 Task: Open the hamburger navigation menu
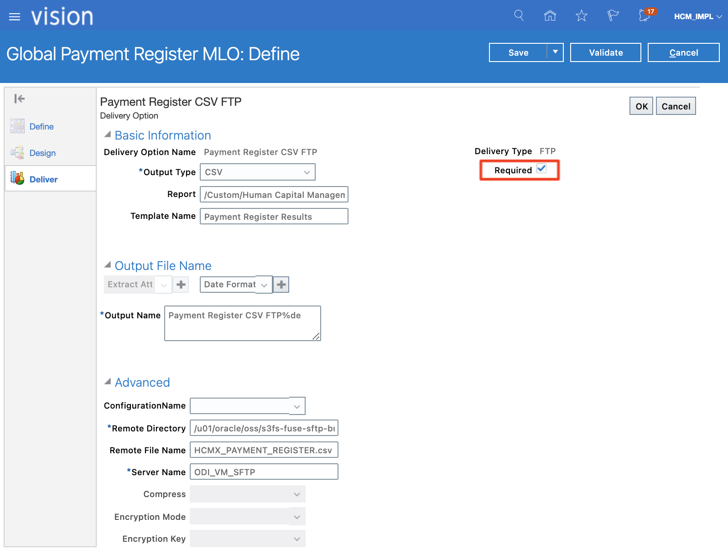tap(15, 17)
